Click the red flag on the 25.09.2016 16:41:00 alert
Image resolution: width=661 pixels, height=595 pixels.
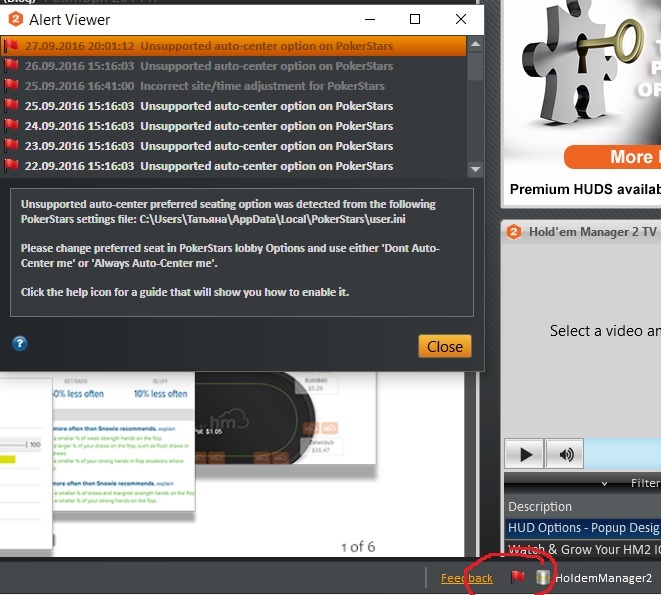tap(11, 85)
